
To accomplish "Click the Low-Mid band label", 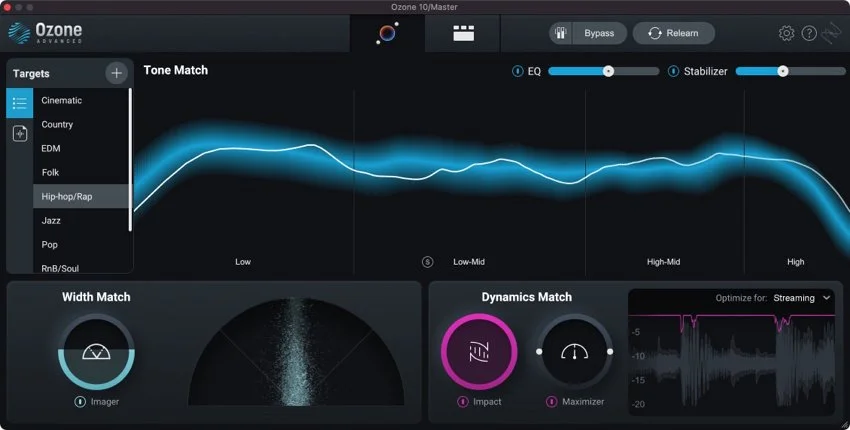I will [469, 262].
